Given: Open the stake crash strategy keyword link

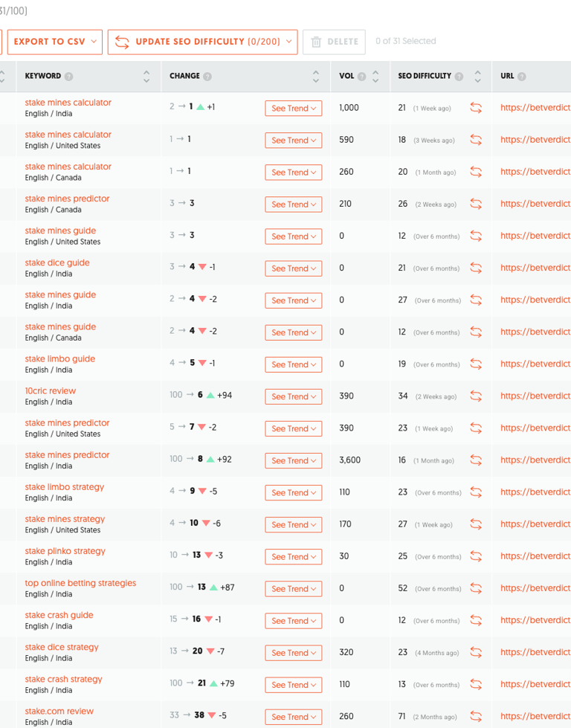Looking at the screenshot, I should click(64, 679).
